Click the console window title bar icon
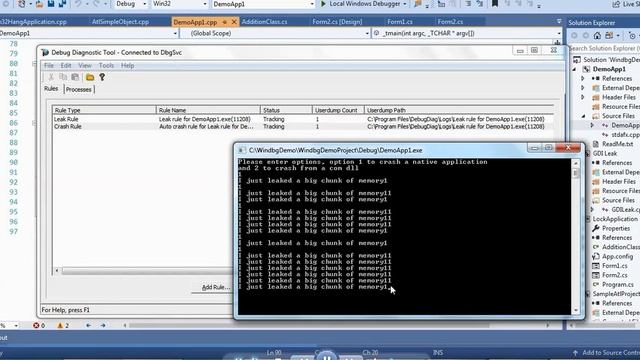This screenshot has height=360, width=640. (x=242, y=150)
